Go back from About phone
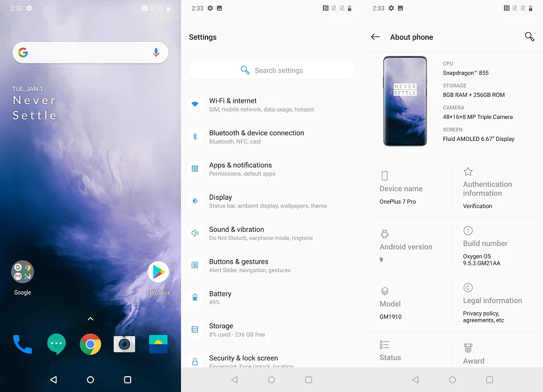This screenshot has width=543, height=392. click(375, 37)
